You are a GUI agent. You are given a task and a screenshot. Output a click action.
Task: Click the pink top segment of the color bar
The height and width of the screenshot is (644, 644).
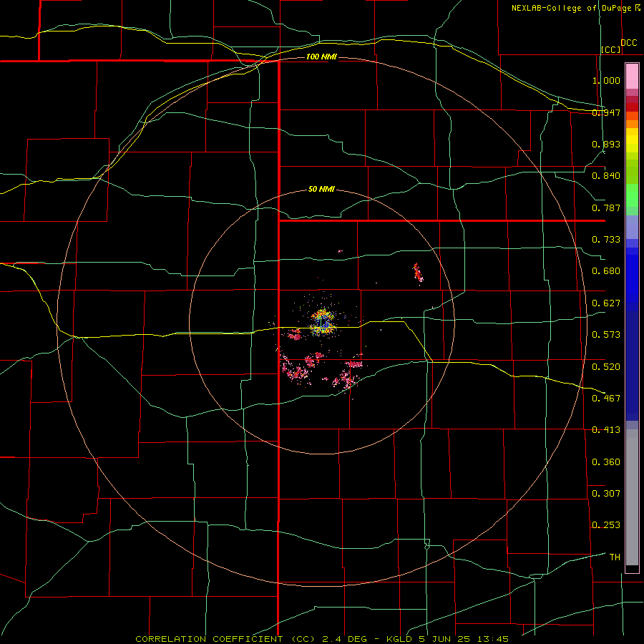tap(632, 77)
